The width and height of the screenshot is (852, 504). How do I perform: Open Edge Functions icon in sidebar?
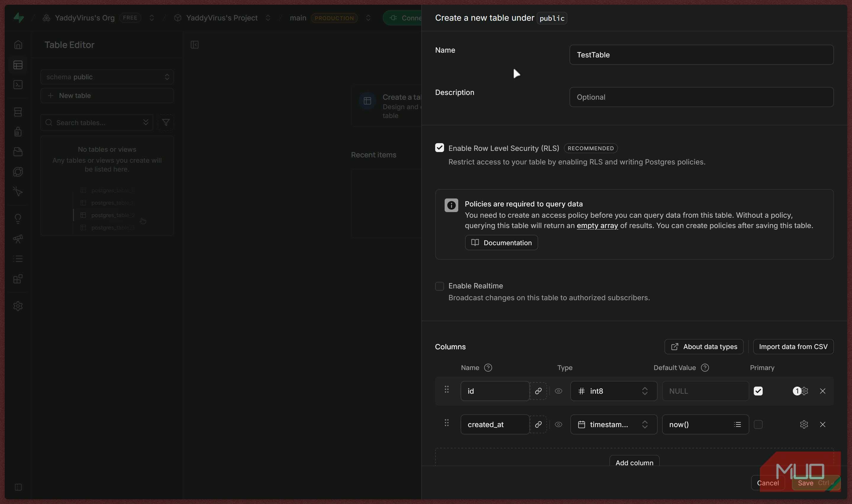(x=18, y=172)
